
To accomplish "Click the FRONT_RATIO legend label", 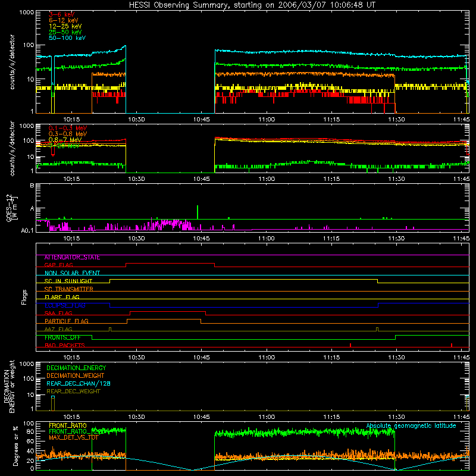I will click(67, 426).
